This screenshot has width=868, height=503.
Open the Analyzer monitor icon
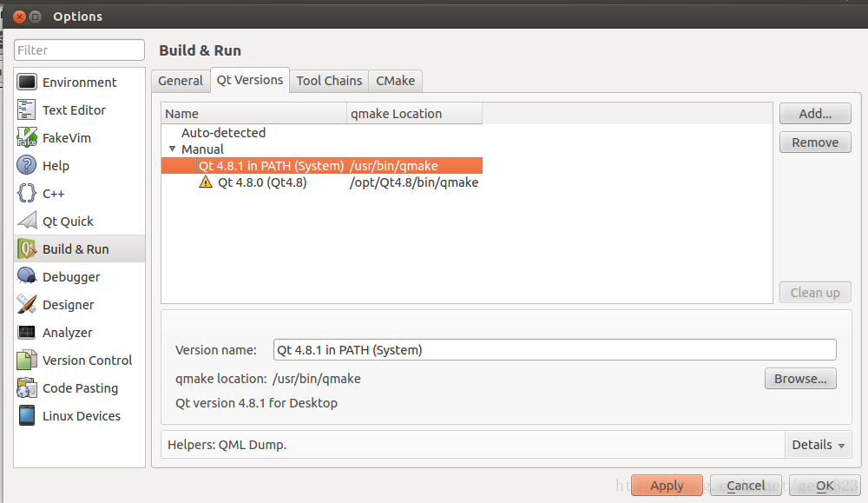point(27,333)
